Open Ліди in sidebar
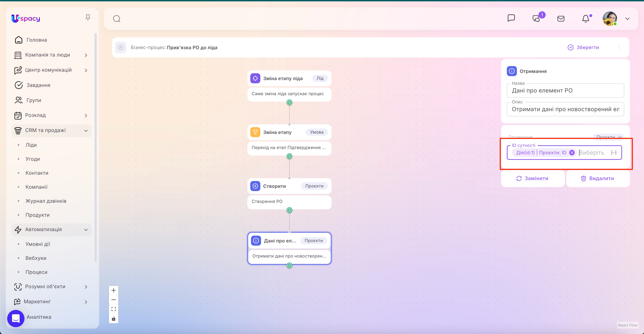 (31, 145)
